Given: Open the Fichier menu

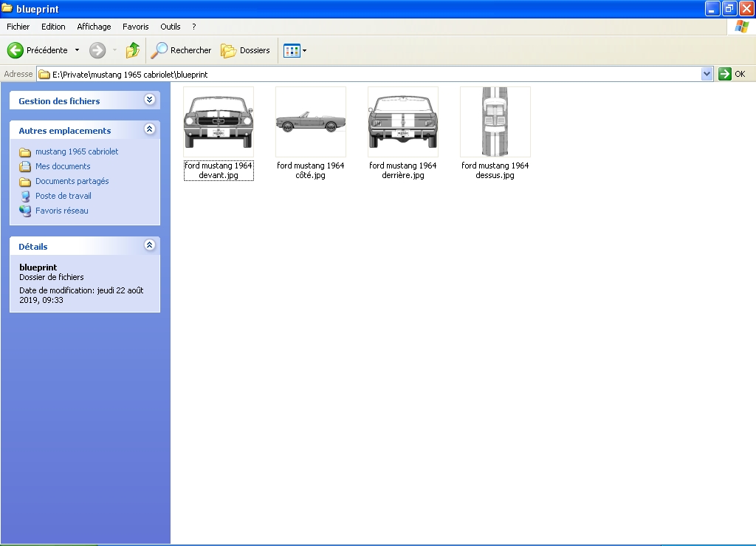Looking at the screenshot, I should pos(18,27).
